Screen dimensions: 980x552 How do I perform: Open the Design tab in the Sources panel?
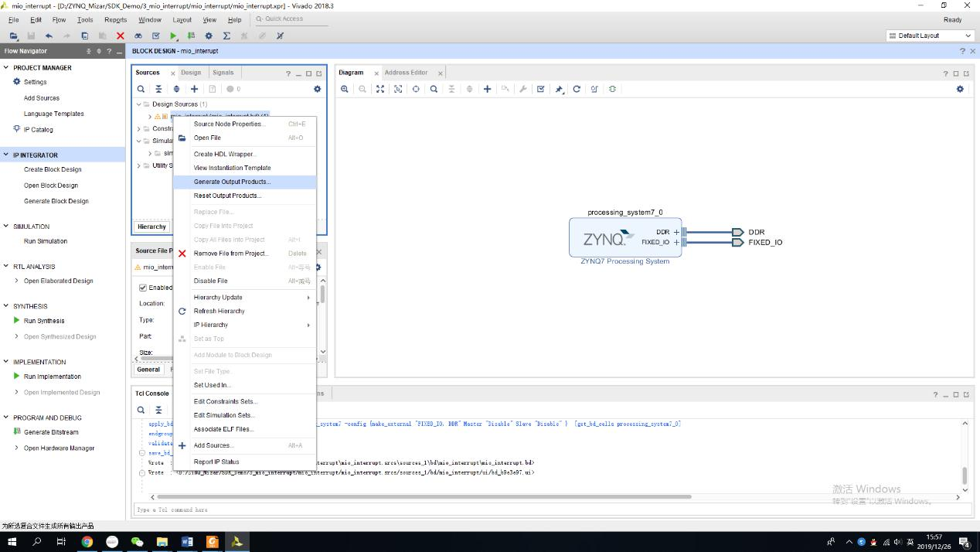191,73
